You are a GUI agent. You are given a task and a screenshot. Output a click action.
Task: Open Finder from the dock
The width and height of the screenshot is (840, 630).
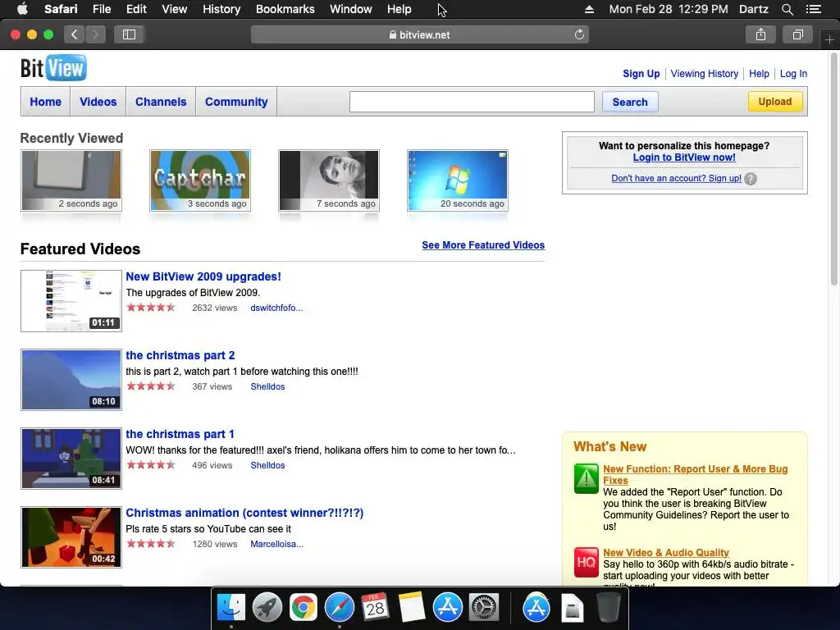pyautogui.click(x=231, y=608)
